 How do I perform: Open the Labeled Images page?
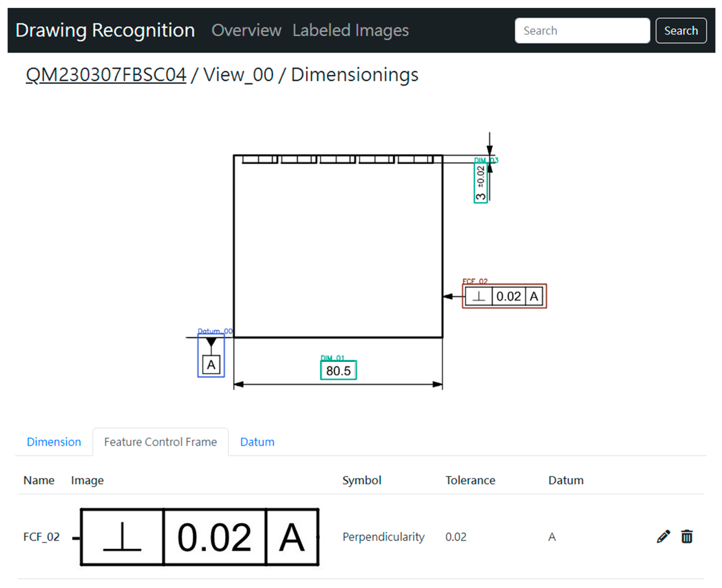pyautogui.click(x=350, y=30)
